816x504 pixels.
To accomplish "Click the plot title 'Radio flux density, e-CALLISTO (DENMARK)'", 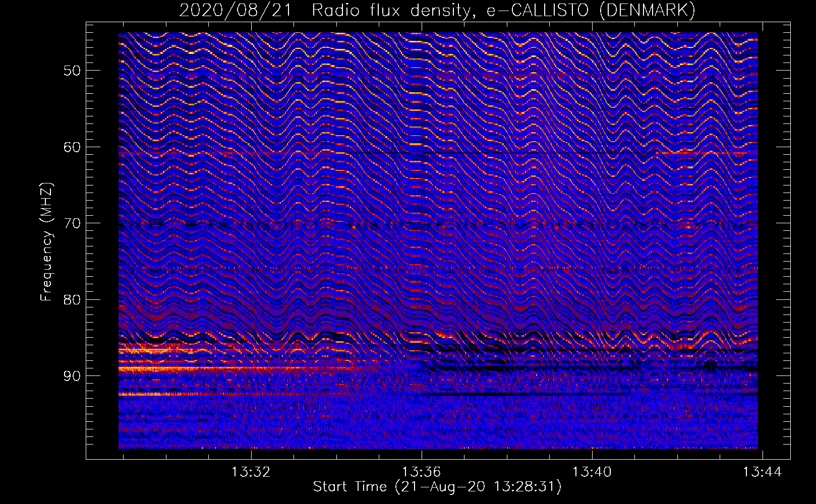I will pos(504,11).
